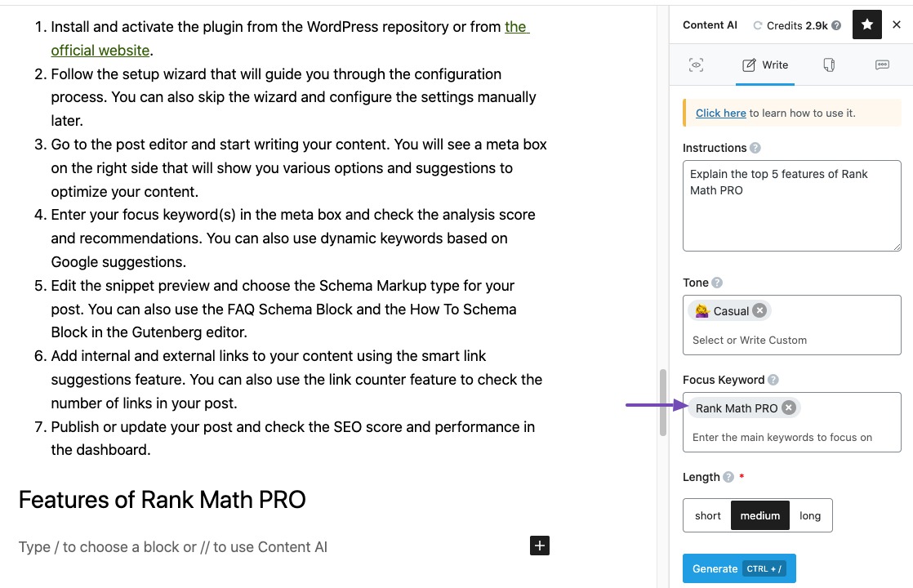Close the Content AI panel
Screen dimensions: 913x588
click(x=897, y=24)
